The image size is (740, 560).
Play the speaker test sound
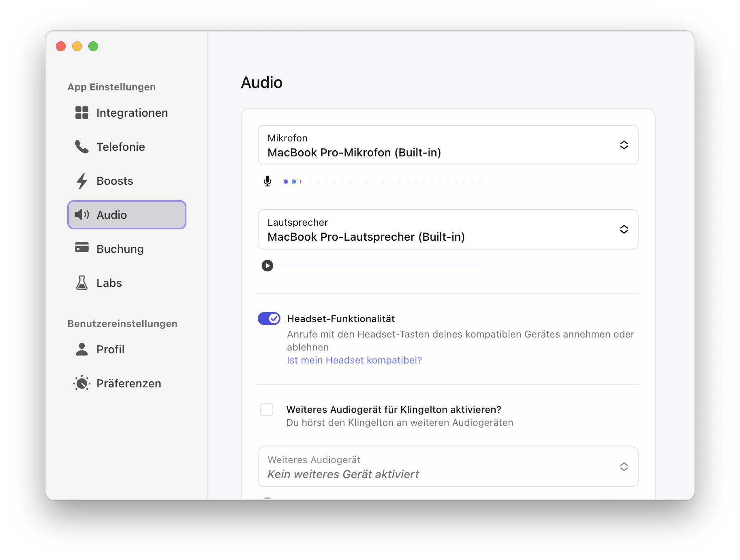(x=267, y=265)
